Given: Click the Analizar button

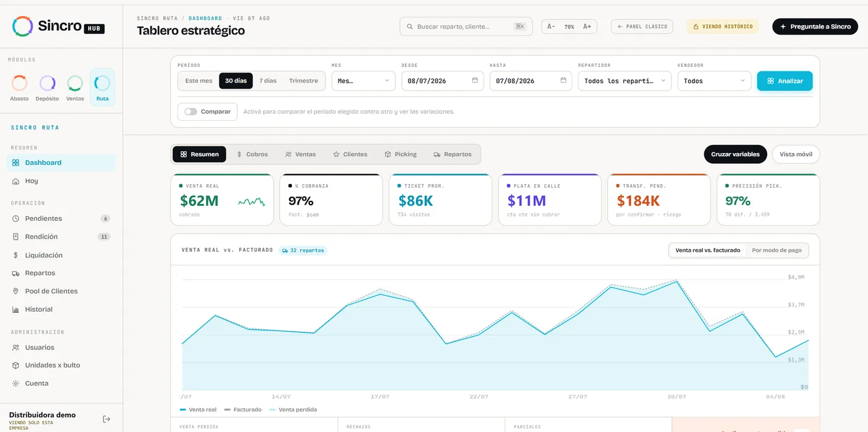Looking at the screenshot, I should 785,81.
